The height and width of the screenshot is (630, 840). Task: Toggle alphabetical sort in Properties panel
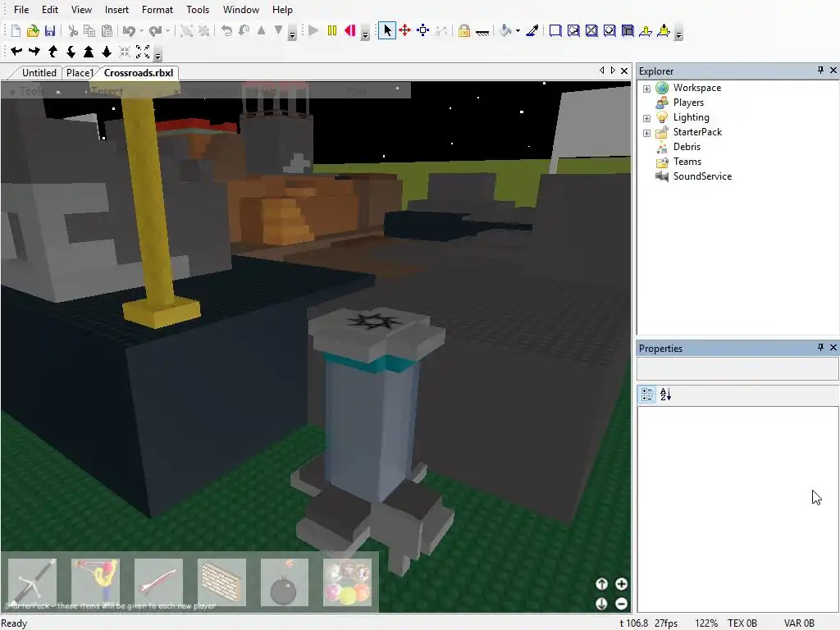coord(665,395)
